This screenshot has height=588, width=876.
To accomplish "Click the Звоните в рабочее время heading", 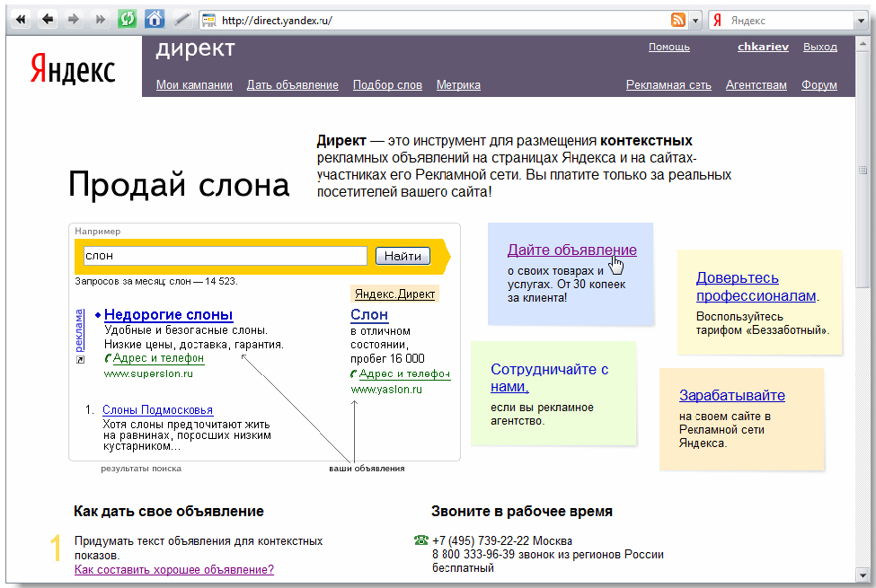I will pyautogui.click(x=522, y=511).
